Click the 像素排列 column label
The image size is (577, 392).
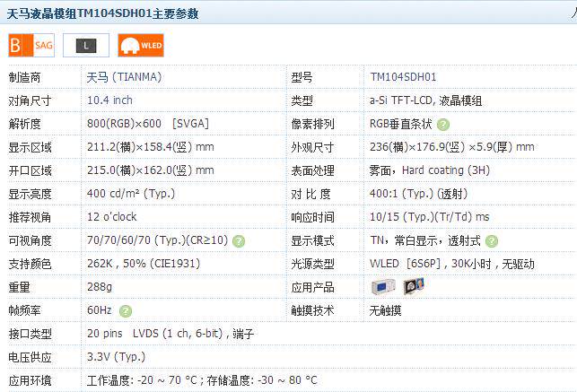coord(312,124)
